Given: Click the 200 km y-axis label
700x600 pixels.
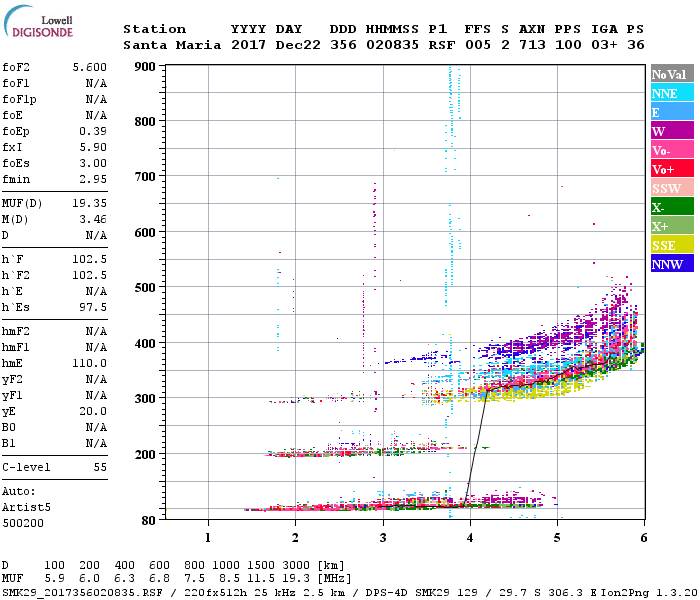Looking at the screenshot, I should coord(145,455).
